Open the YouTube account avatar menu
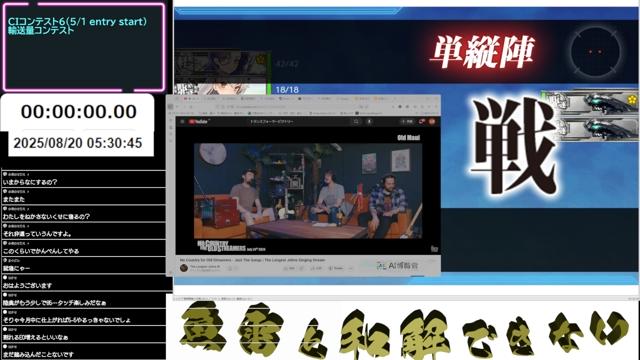 tap(432, 121)
